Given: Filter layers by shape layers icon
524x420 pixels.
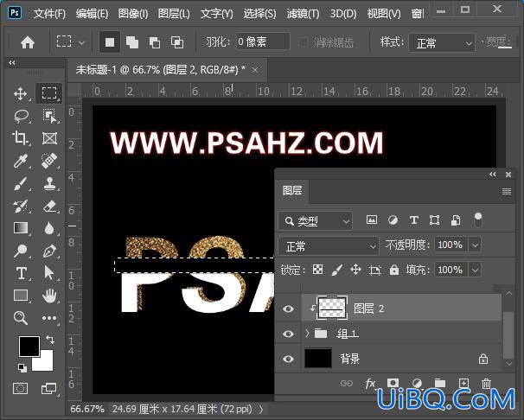Looking at the screenshot, I should coord(434,220).
